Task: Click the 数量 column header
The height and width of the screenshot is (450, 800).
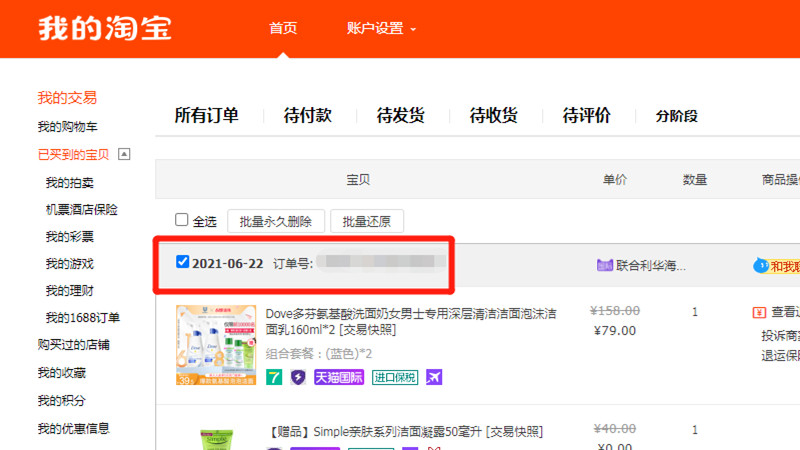Action: point(695,180)
